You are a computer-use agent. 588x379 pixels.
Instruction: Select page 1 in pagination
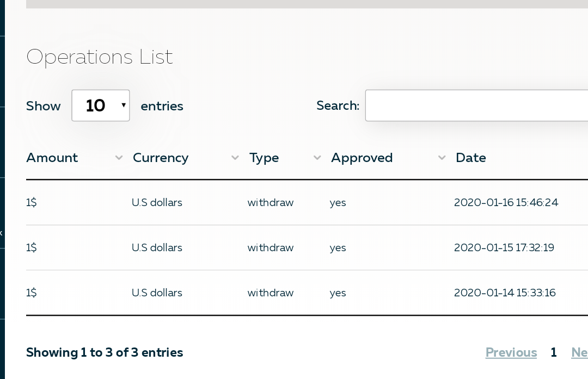[554, 352]
